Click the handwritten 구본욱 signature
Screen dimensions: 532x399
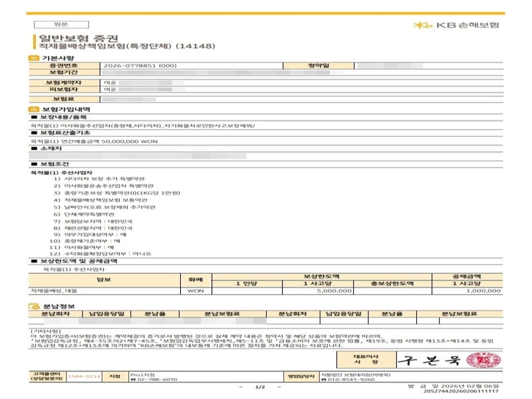pos(429,359)
